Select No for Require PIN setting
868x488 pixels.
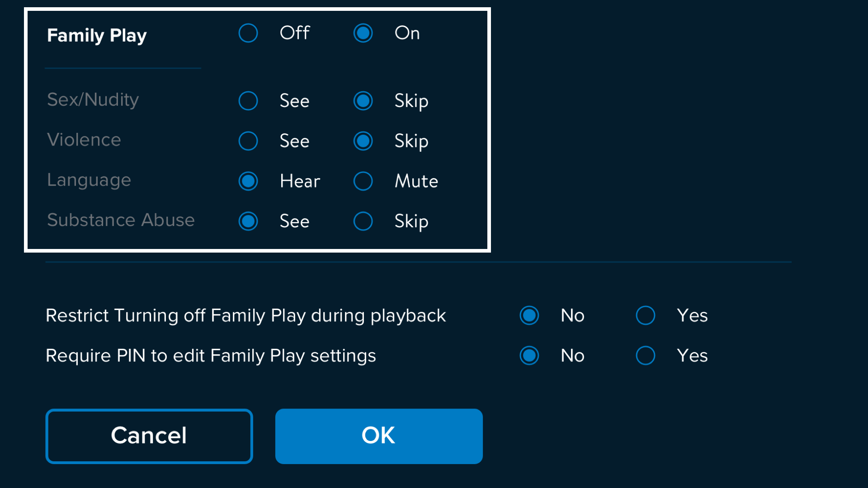(529, 356)
